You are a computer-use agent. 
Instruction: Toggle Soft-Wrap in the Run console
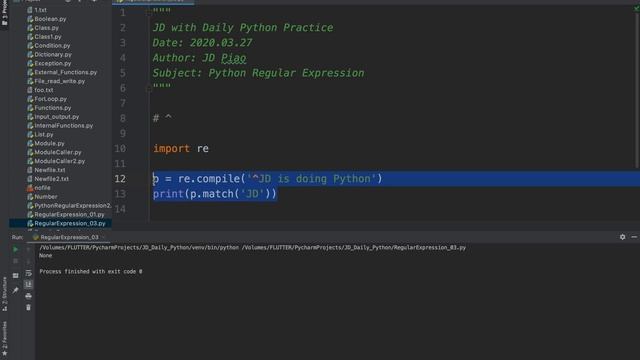click(28, 273)
